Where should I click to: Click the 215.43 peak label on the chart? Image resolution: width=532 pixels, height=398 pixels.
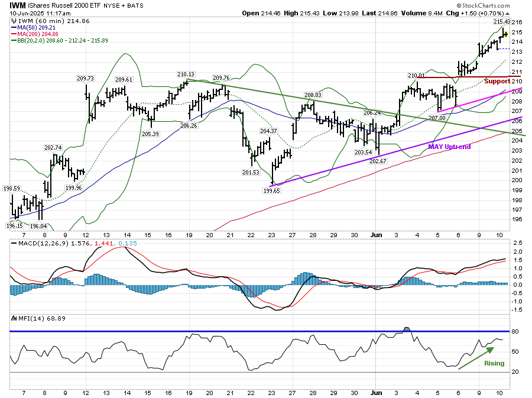[502, 22]
